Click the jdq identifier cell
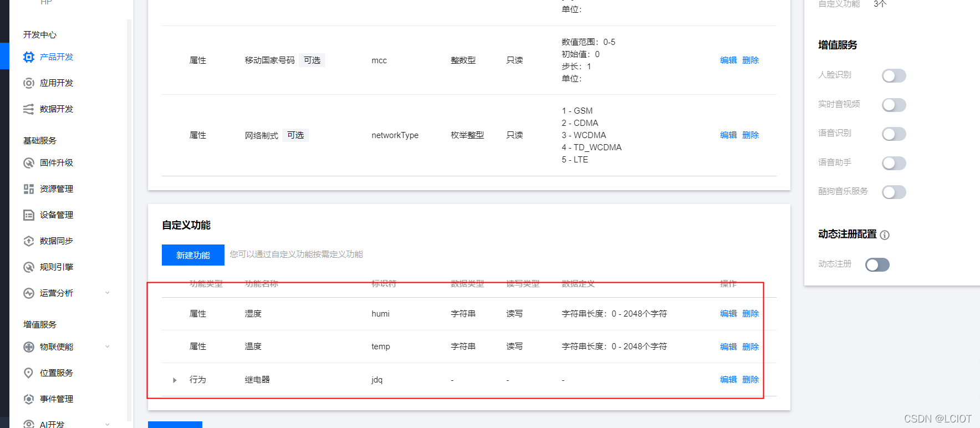 (377, 380)
